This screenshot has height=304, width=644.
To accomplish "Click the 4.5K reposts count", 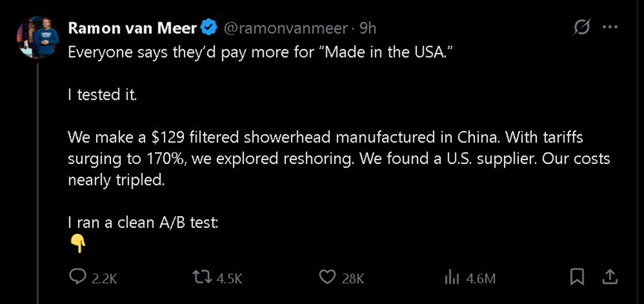I will pos(229,278).
